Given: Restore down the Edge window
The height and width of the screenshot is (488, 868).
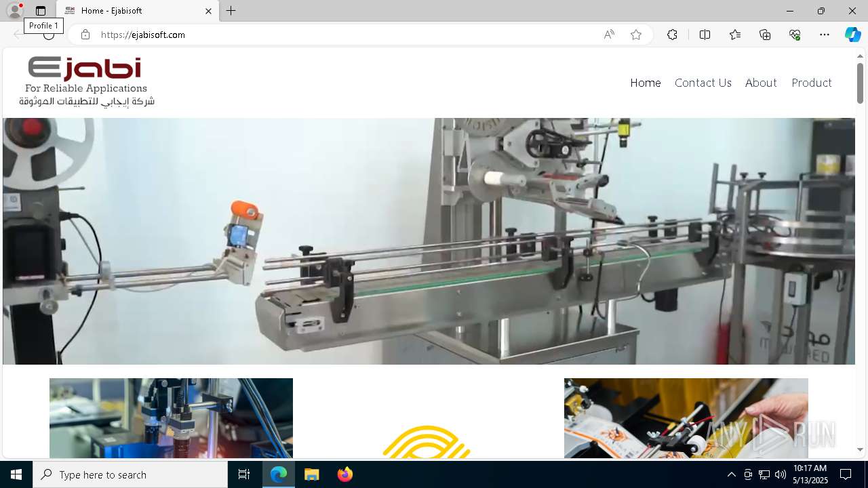Looking at the screenshot, I should coord(821,11).
